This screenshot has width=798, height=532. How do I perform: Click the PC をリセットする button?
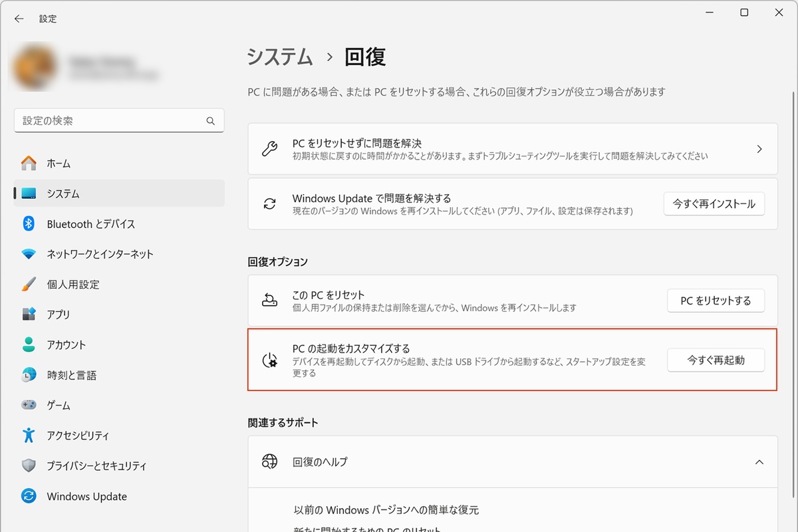click(716, 301)
